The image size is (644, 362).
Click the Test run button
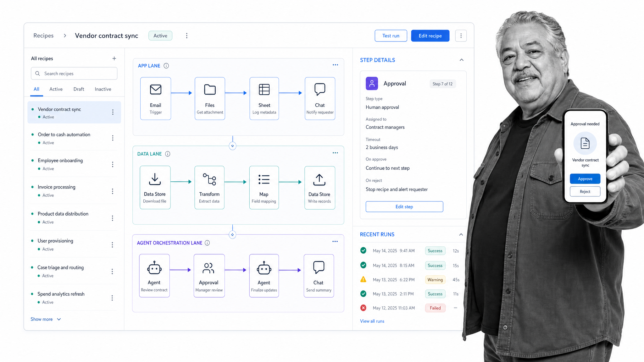391,36
